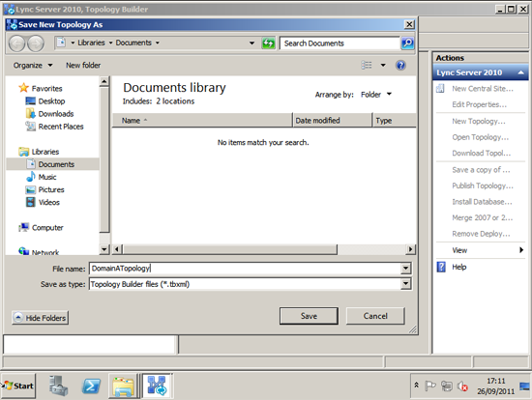
Task: Click the 2 locations link
Action: 175,101
